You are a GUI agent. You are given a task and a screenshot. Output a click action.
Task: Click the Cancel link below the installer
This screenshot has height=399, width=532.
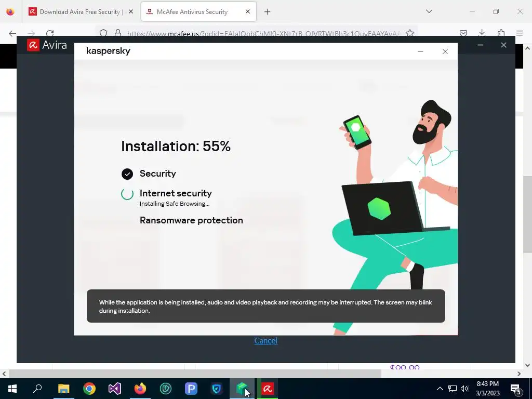(x=265, y=341)
